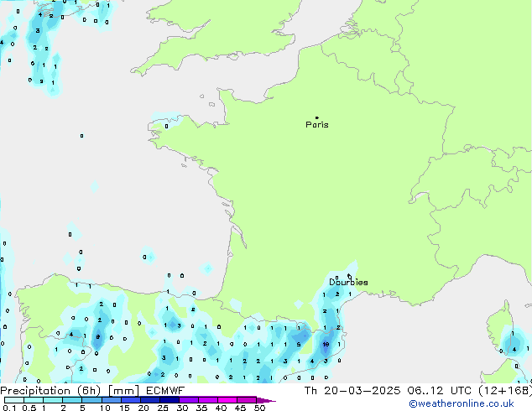The width and height of the screenshot is (532, 411).
Task: Click the ECMWF model label
Action: point(165,391)
